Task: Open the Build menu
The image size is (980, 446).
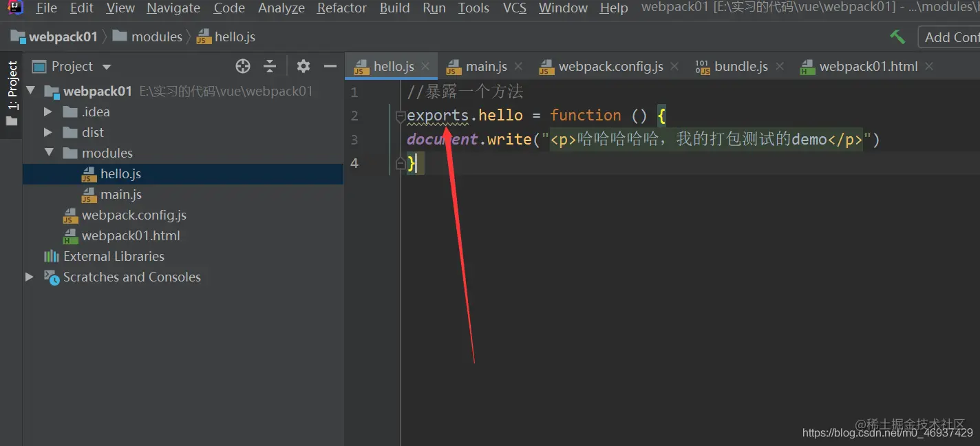Action: click(394, 8)
